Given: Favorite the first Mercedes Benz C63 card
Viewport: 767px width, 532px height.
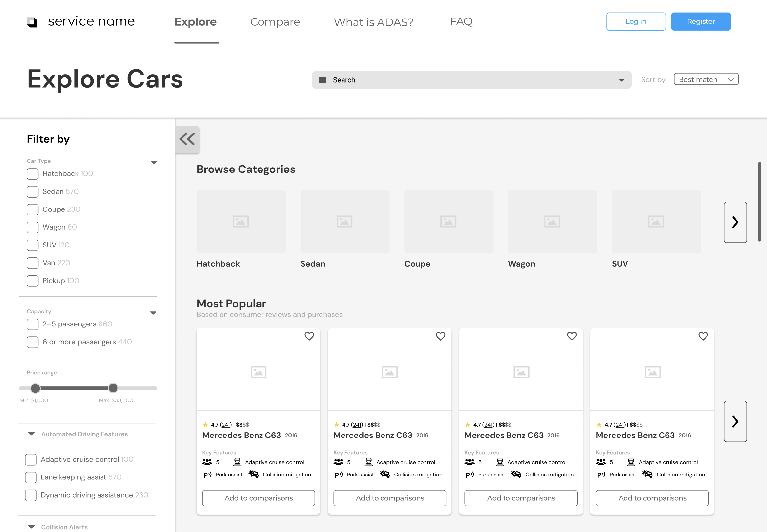Looking at the screenshot, I should [x=309, y=336].
